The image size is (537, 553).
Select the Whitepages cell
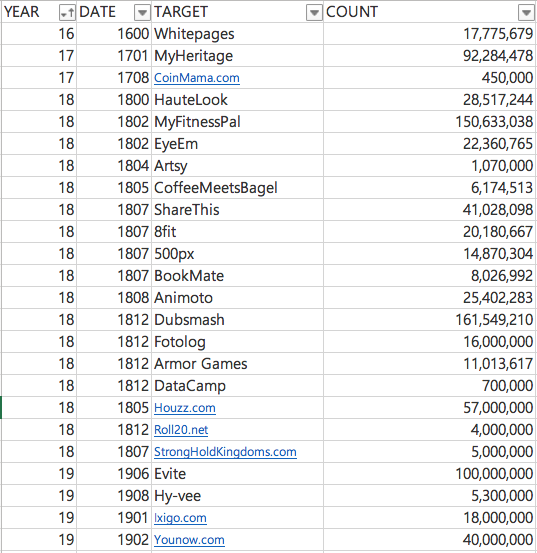238,34
